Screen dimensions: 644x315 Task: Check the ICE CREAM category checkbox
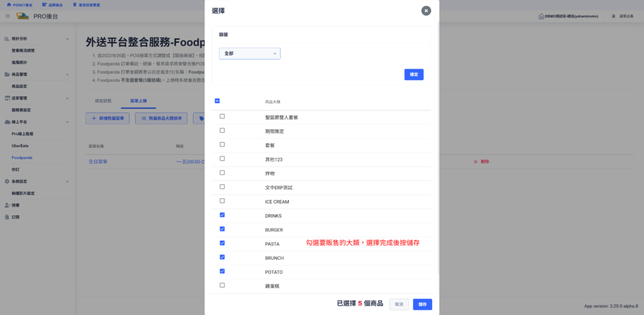pyautogui.click(x=222, y=201)
